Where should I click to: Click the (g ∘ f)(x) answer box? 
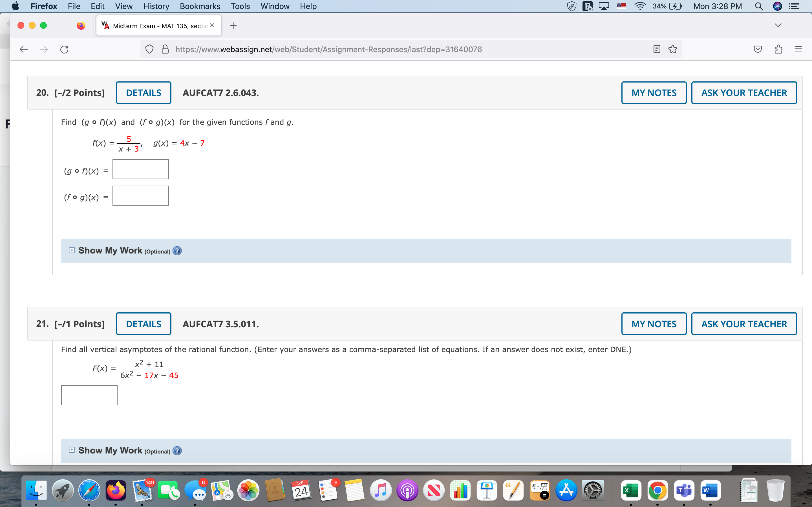(x=141, y=169)
